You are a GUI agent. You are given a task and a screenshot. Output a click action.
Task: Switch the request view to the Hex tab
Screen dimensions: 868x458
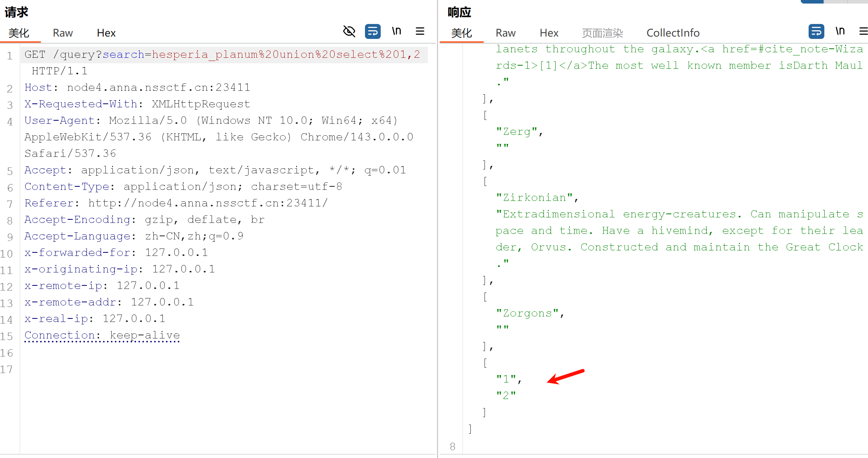(x=106, y=33)
